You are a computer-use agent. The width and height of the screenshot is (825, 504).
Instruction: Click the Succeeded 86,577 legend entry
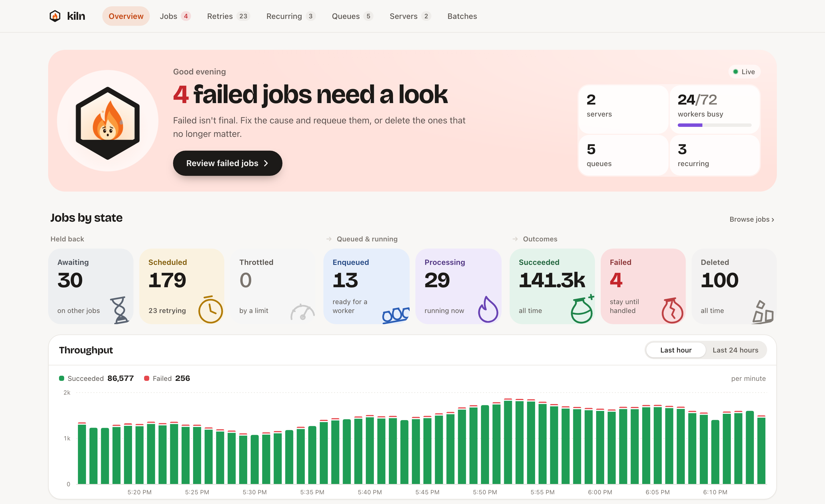pos(97,378)
